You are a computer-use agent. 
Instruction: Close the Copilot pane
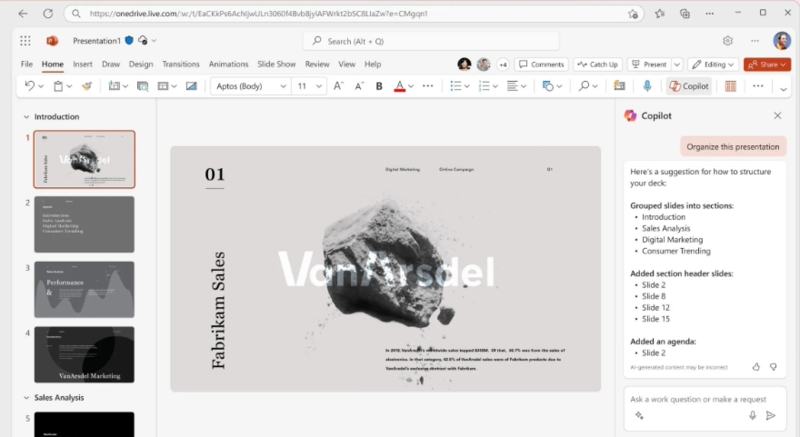tap(778, 116)
